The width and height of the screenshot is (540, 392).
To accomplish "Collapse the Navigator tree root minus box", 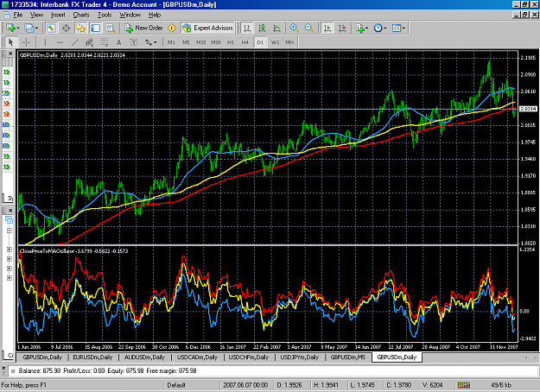I will [10, 231].
